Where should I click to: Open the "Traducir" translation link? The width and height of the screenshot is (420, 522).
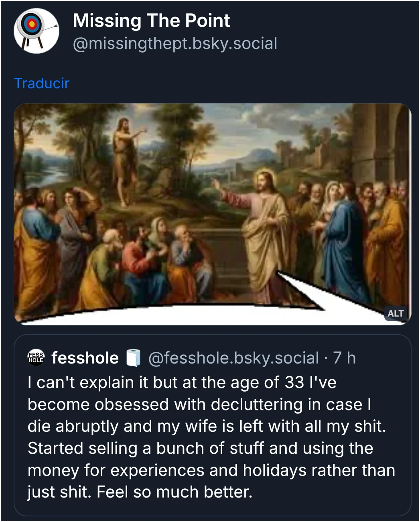pos(42,83)
